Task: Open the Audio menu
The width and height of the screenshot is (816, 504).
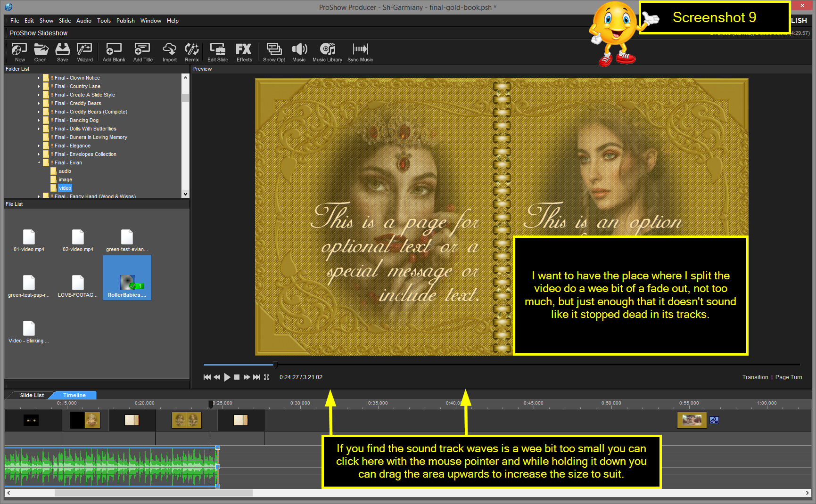Action: coord(84,21)
